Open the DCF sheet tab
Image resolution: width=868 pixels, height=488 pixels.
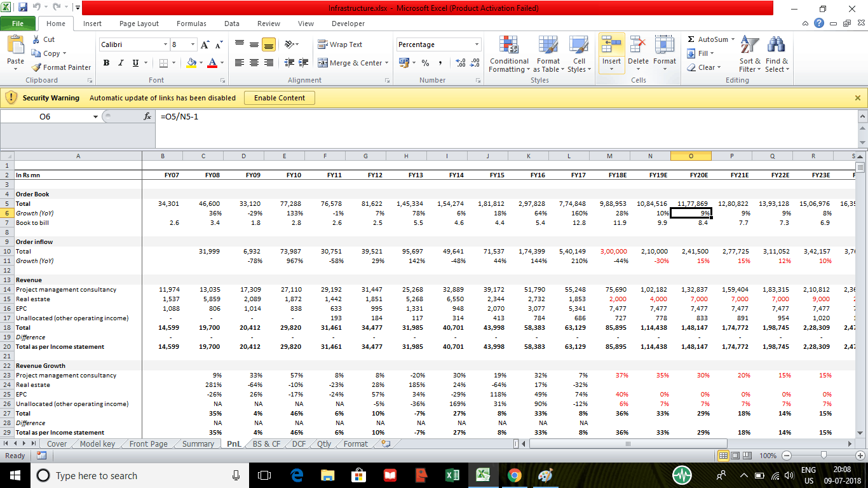[x=299, y=444]
